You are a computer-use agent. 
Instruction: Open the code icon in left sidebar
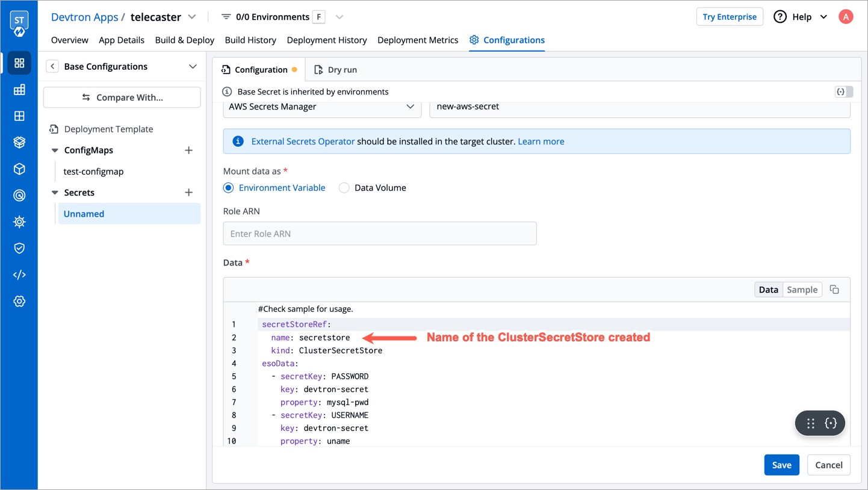pos(19,275)
